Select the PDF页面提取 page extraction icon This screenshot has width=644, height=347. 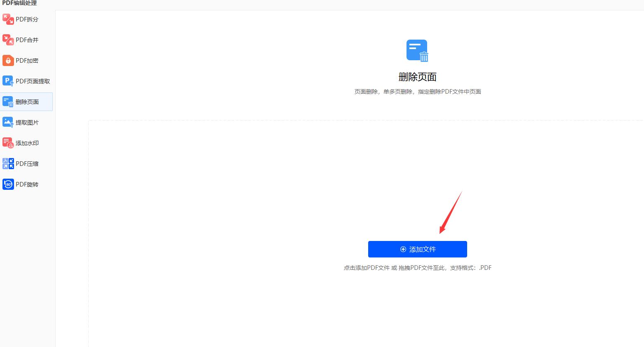click(8, 81)
